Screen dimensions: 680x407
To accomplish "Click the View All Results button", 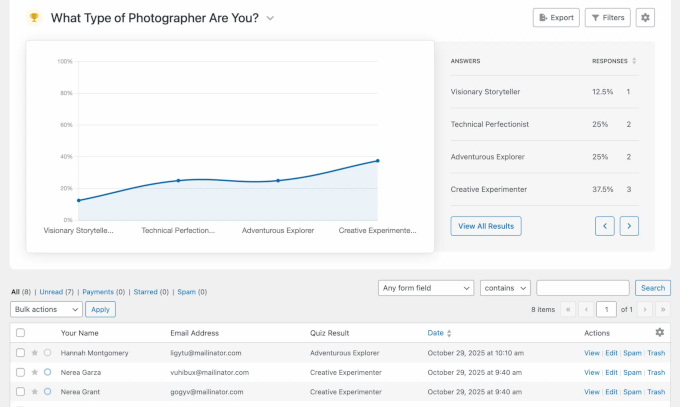I will pyautogui.click(x=486, y=226).
